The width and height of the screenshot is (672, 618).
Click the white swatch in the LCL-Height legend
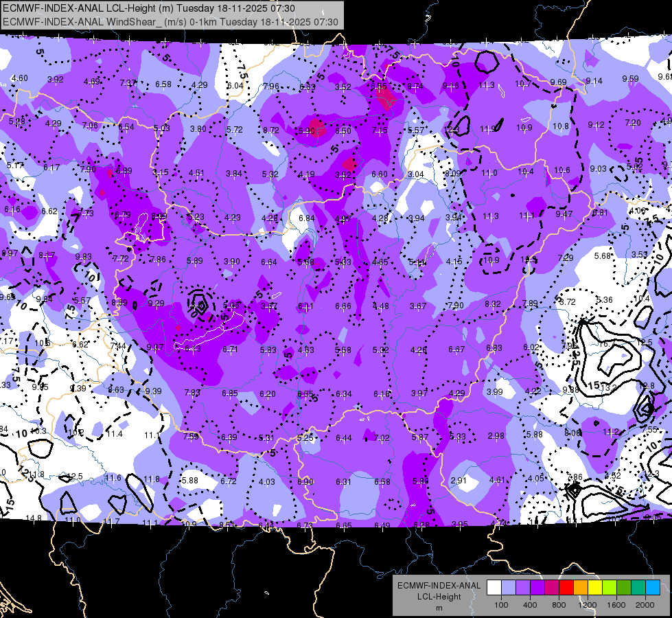point(494,588)
